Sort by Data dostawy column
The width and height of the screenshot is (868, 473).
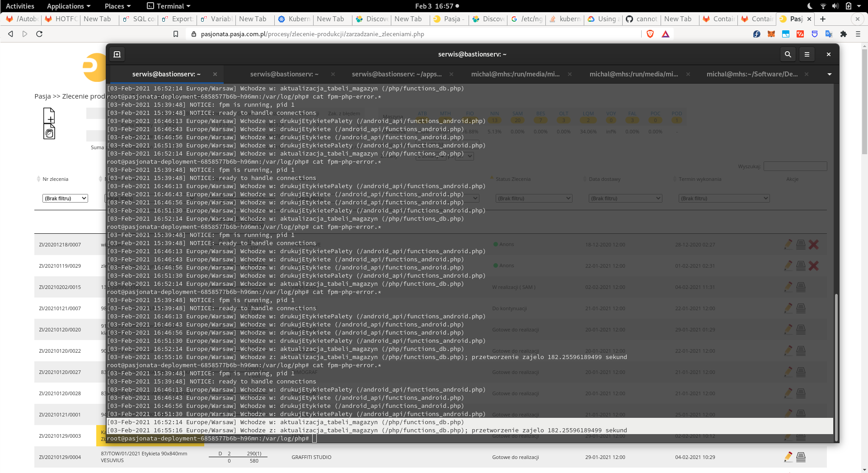[x=605, y=179]
